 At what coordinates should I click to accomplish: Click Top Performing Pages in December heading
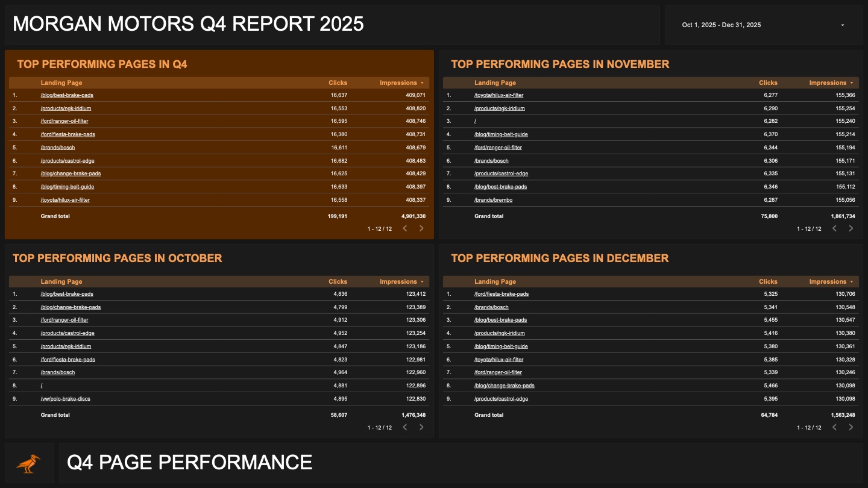coord(560,258)
